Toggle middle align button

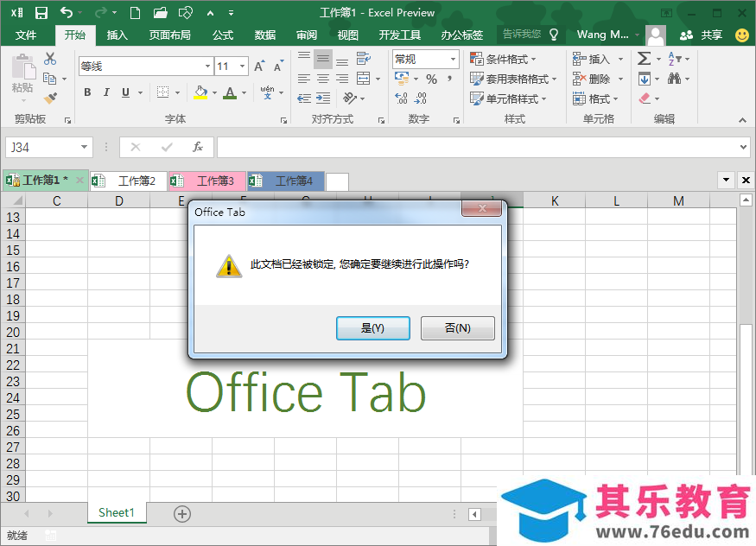[x=323, y=59]
